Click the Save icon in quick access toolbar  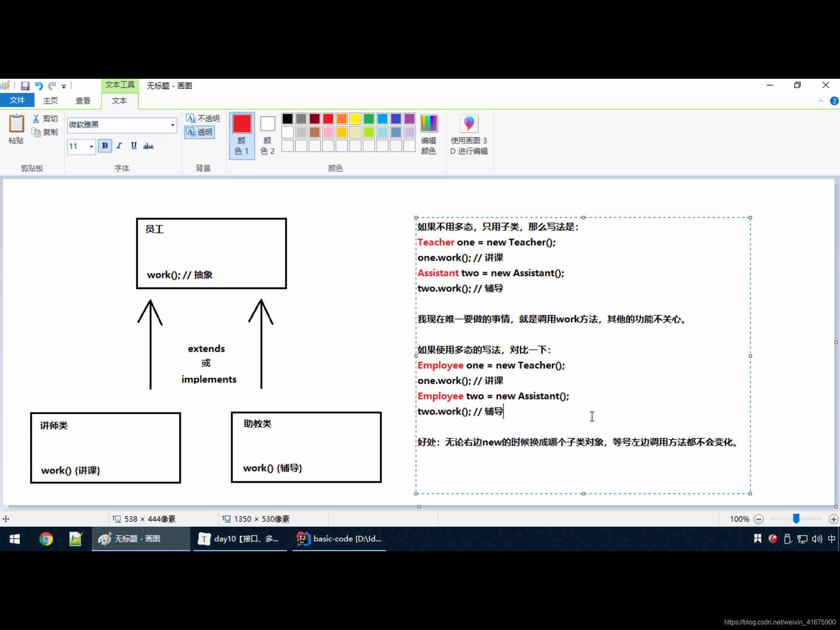click(25, 86)
